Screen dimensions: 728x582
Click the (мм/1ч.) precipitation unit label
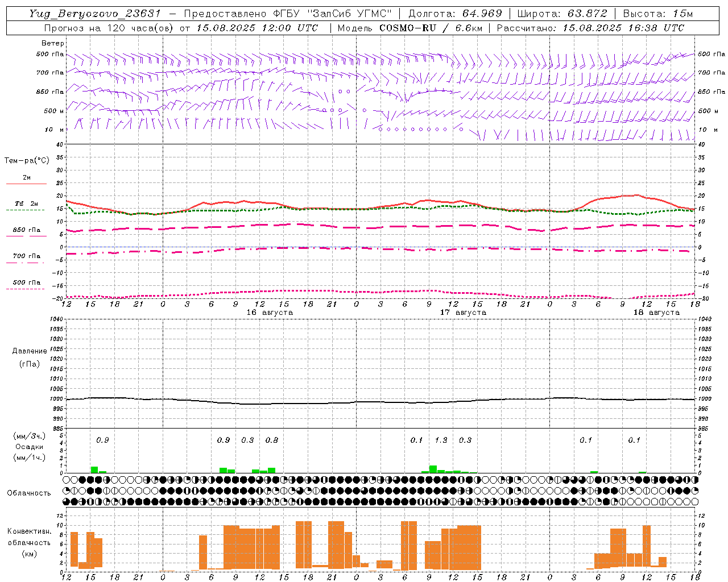(30, 458)
